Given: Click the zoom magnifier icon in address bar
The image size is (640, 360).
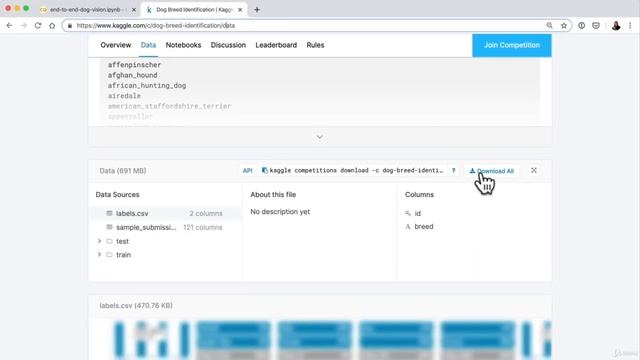Looking at the screenshot, I should coord(549,25).
